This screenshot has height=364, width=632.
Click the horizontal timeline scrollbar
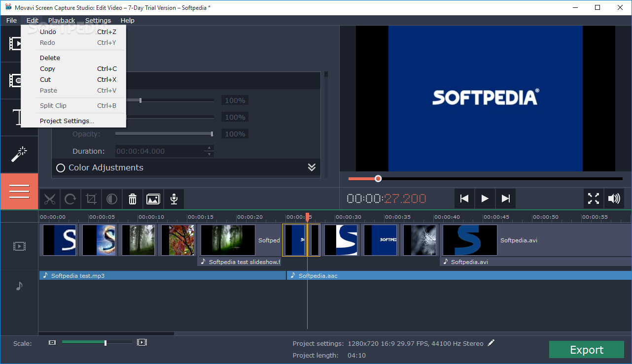pos(106,333)
